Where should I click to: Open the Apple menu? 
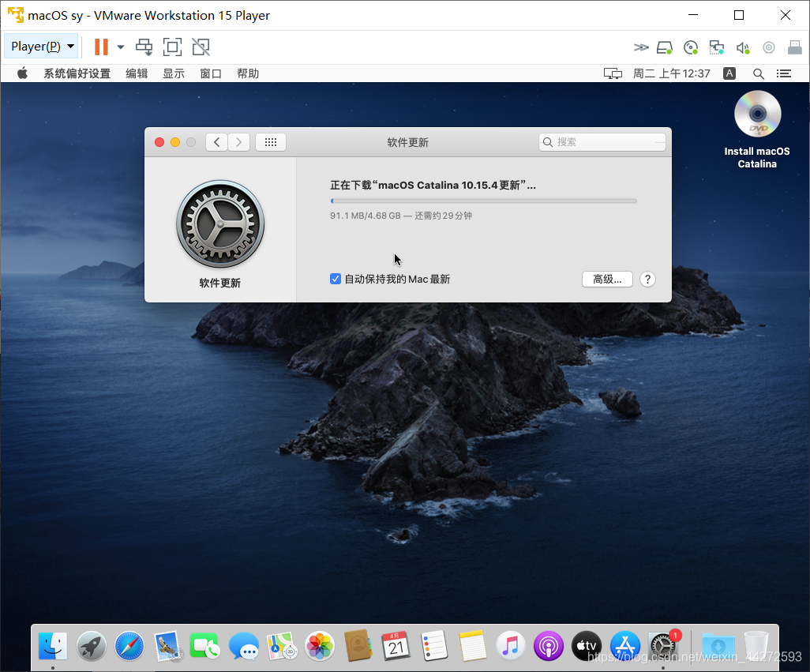22,73
